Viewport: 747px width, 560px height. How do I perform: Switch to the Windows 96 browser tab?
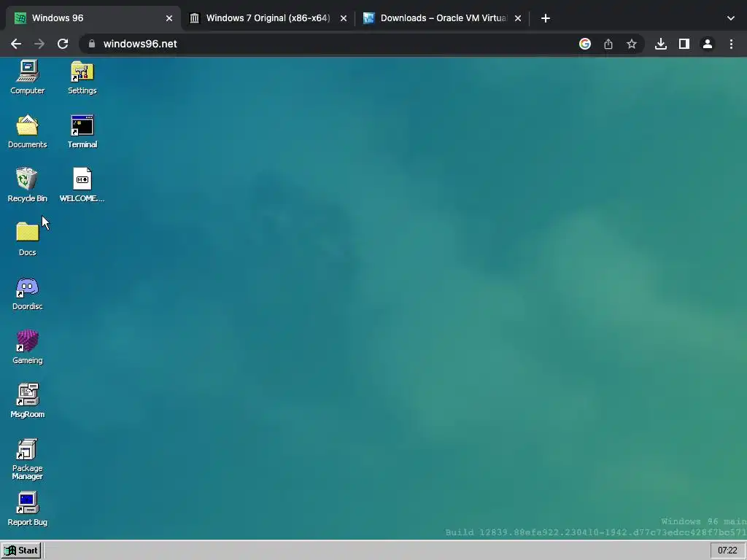coord(93,18)
